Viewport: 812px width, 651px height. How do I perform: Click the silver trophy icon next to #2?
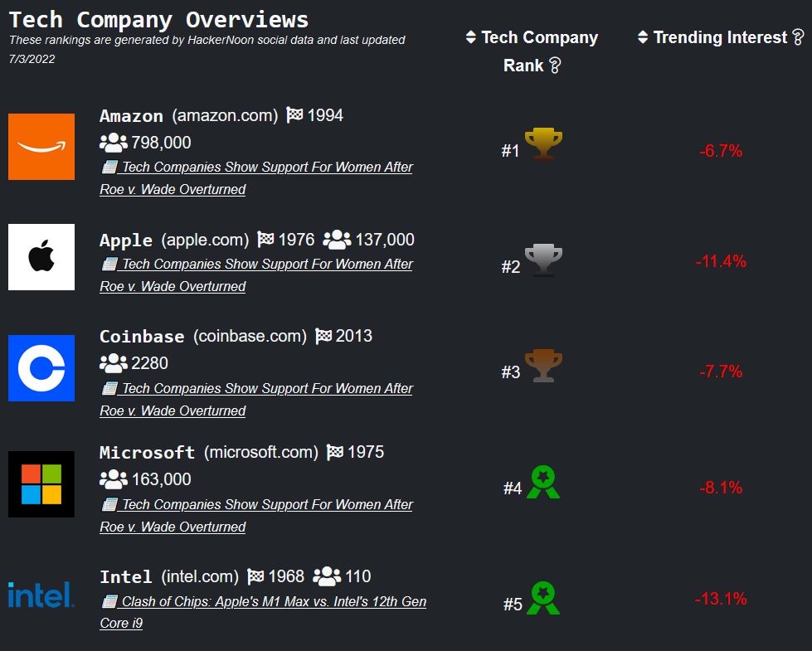click(543, 260)
